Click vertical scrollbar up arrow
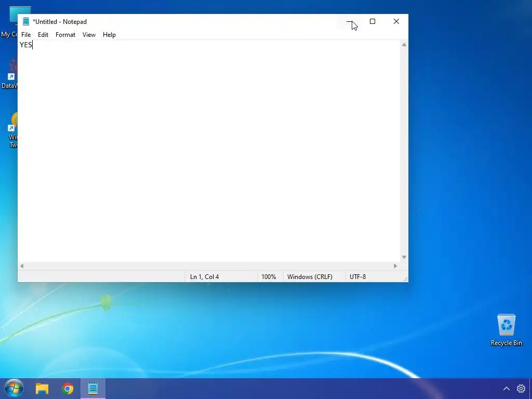 (x=404, y=45)
